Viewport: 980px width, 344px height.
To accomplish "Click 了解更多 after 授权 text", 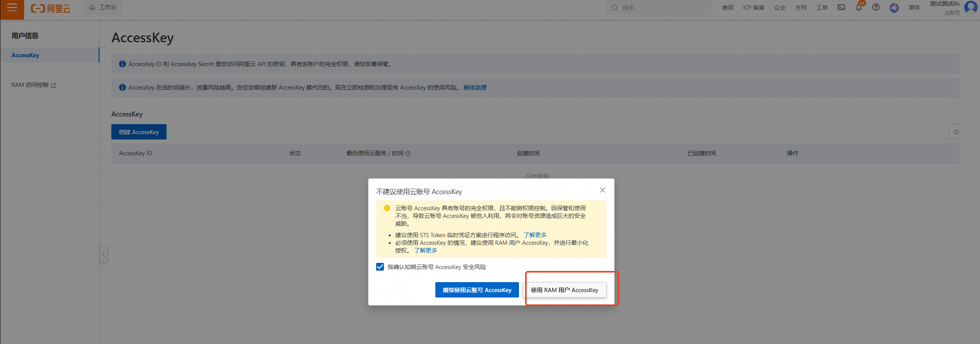I will (425, 250).
